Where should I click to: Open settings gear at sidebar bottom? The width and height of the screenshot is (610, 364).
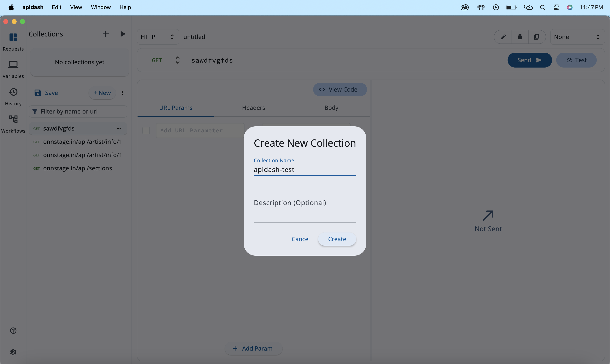13,352
